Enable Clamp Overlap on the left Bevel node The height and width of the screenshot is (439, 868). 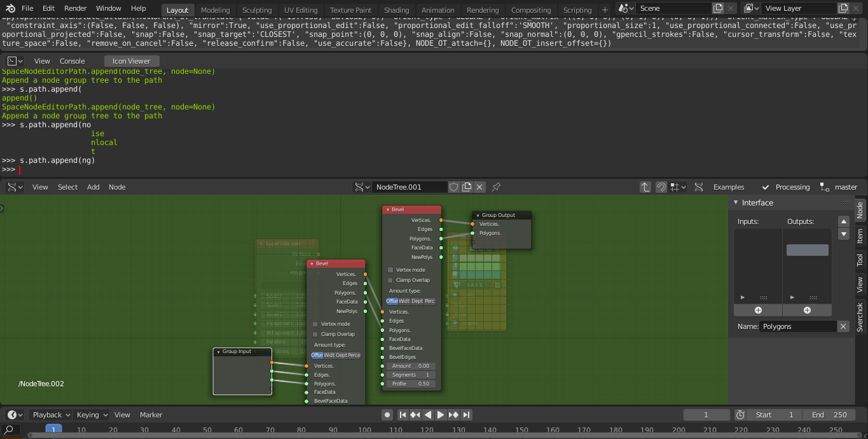(315, 334)
